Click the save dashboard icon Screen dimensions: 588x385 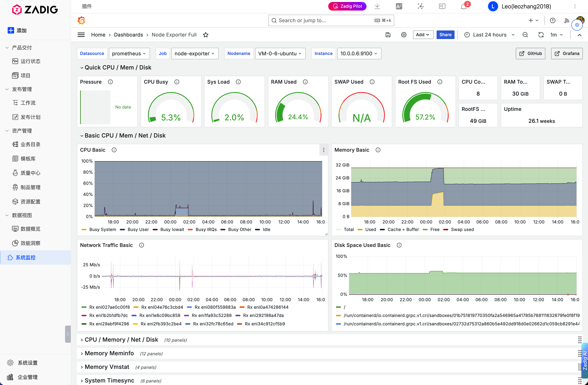tap(388, 35)
